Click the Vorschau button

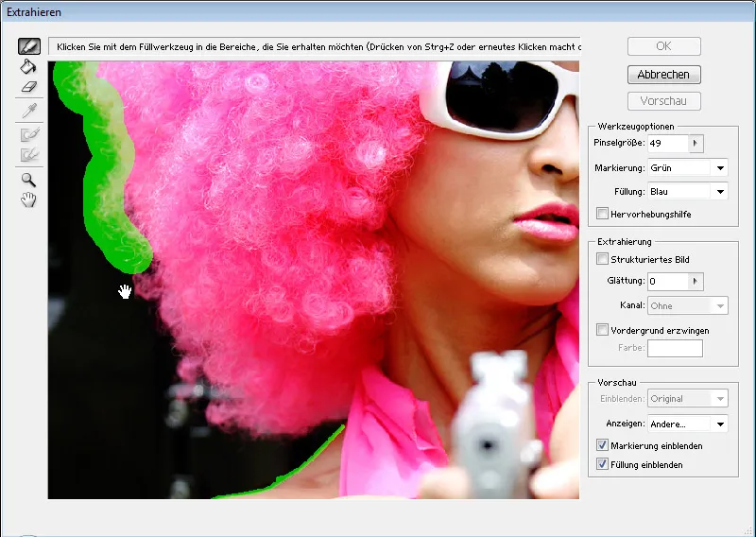(664, 101)
